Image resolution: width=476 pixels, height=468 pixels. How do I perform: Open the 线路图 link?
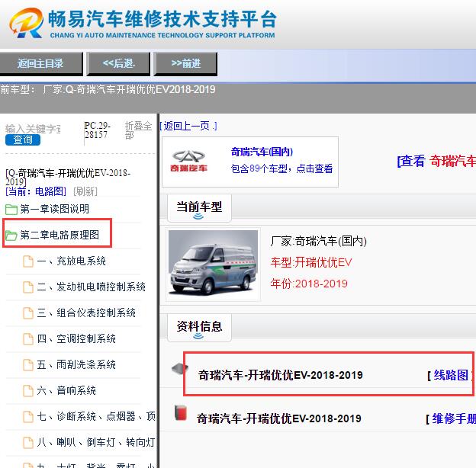pos(451,375)
